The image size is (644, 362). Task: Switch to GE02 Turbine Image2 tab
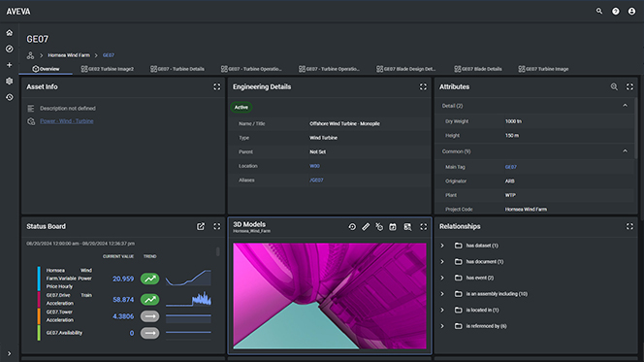click(x=108, y=69)
